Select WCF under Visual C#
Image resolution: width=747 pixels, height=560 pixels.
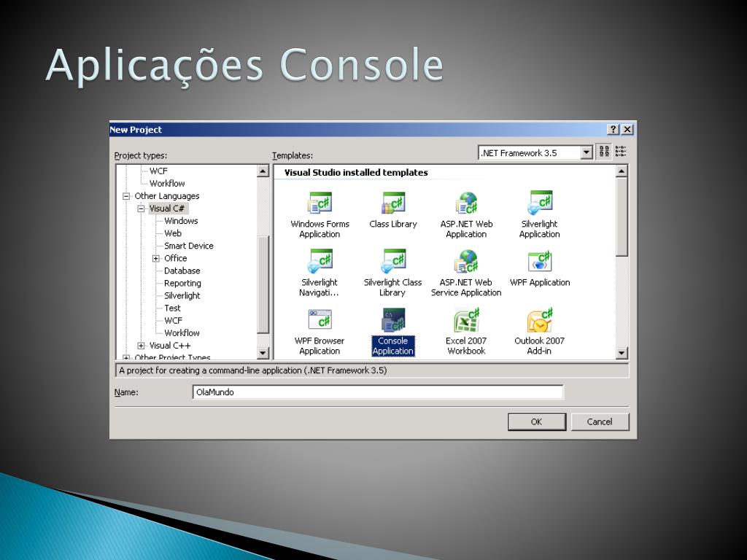[x=173, y=321]
